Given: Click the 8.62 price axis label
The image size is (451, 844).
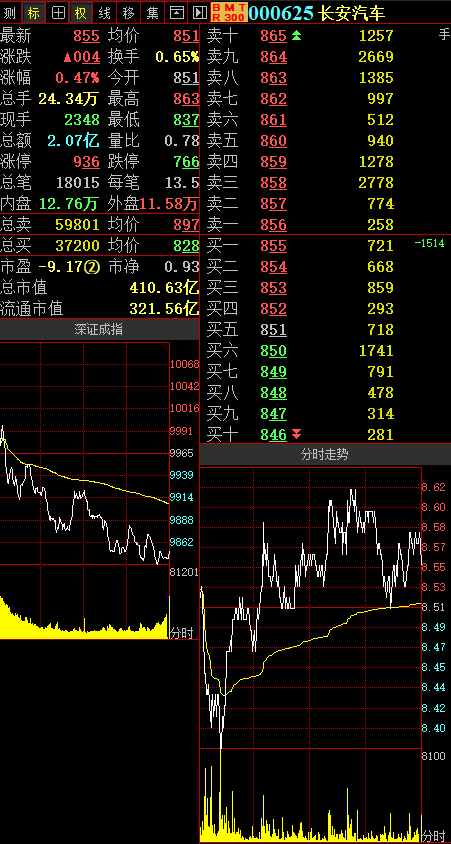Looking at the screenshot, I should (x=433, y=488).
